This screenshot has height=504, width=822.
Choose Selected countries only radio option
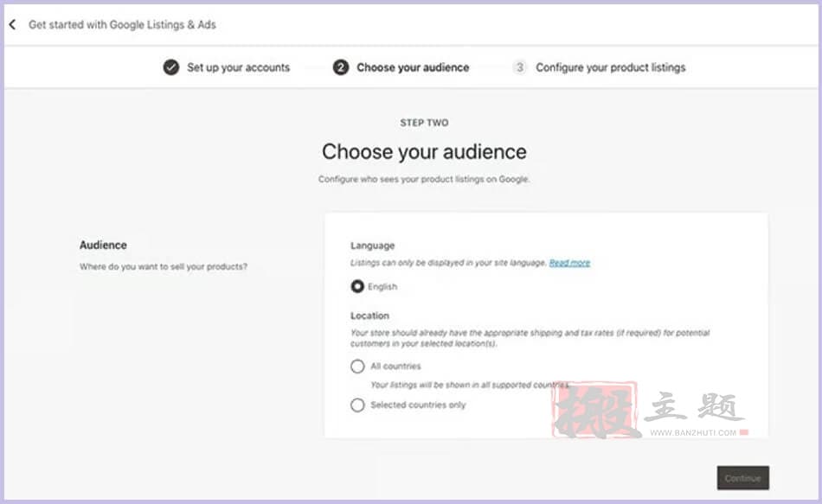357,405
